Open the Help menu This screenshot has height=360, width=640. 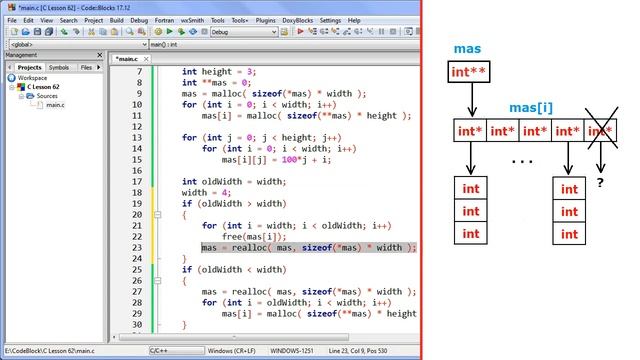point(354,20)
